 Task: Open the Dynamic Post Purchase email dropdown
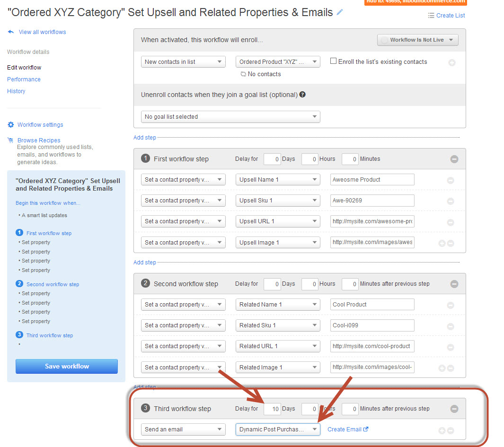(x=278, y=429)
